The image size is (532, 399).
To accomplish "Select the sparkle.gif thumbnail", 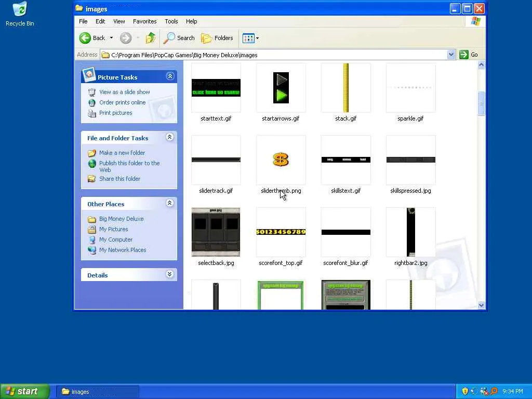I will tap(411, 87).
